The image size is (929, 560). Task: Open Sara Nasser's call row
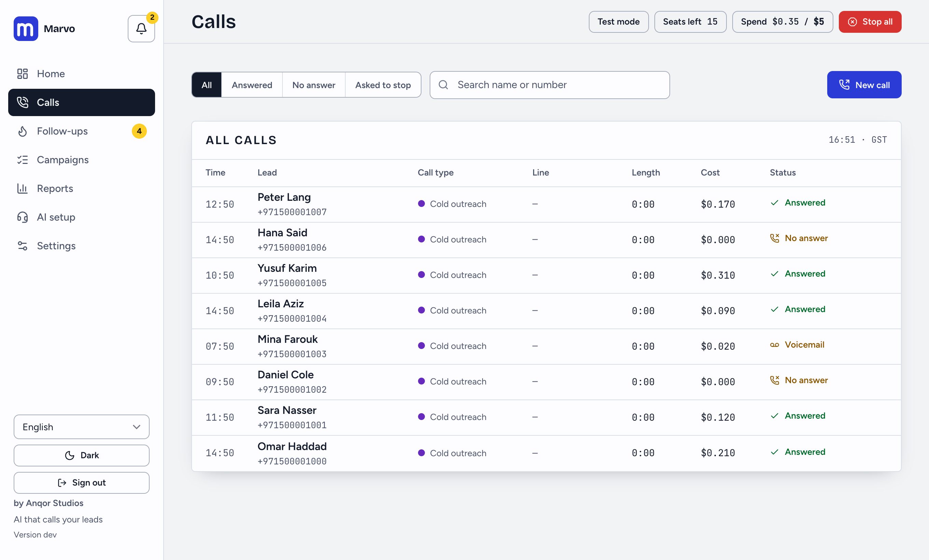coord(546,417)
